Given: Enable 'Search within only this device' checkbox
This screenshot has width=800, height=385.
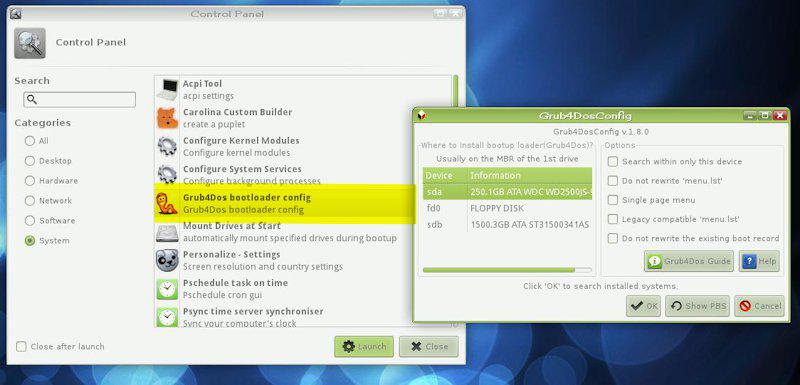Looking at the screenshot, I should pos(613,162).
